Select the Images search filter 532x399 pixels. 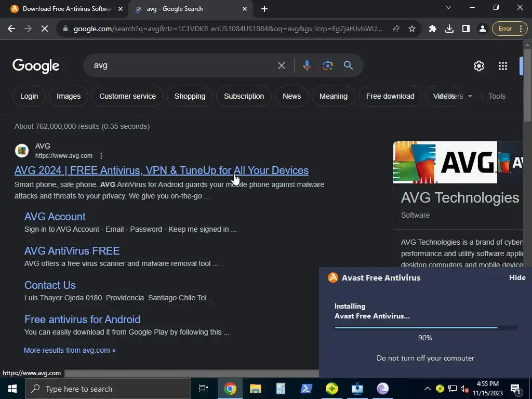coord(69,96)
